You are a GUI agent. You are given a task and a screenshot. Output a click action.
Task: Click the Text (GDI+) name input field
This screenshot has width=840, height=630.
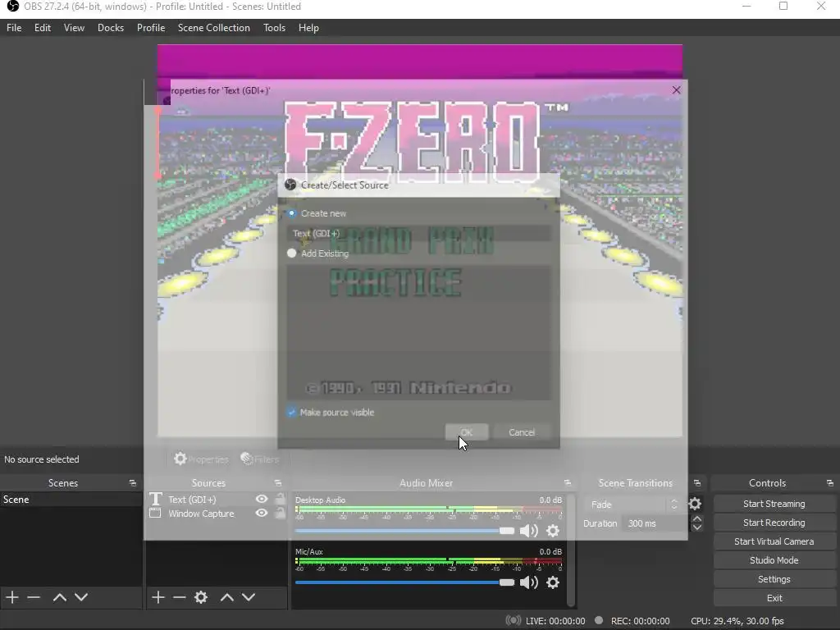point(418,233)
